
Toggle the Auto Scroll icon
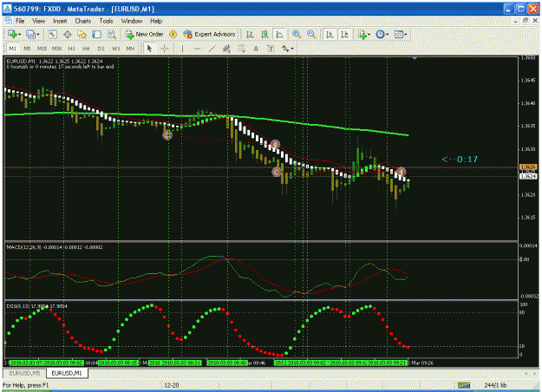point(330,34)
